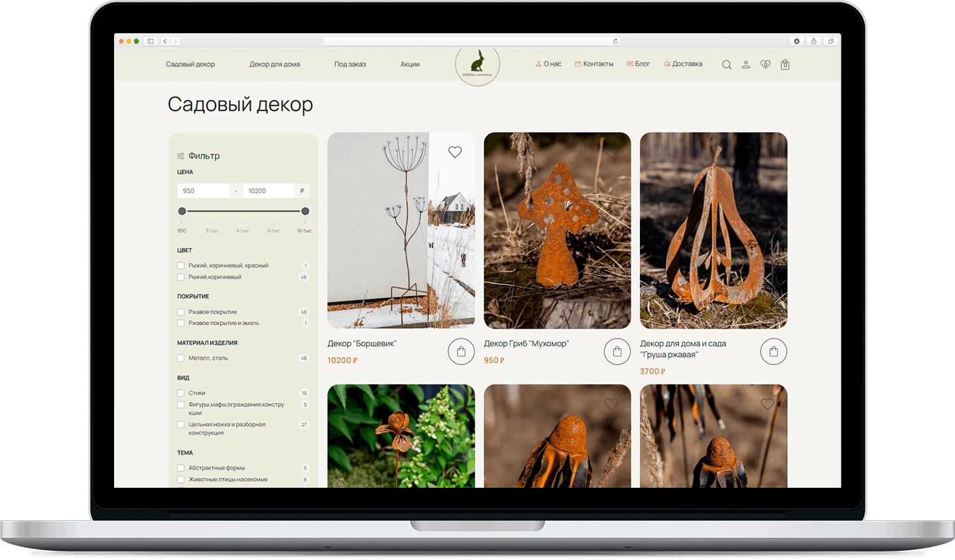Click the user account icon
The width and height of the screenshot is (955, 560).
(x=745, y=64)
